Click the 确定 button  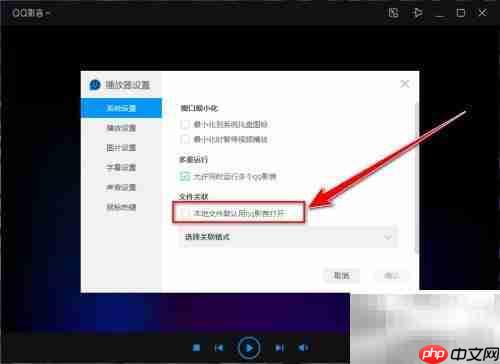tap(392, 276)
